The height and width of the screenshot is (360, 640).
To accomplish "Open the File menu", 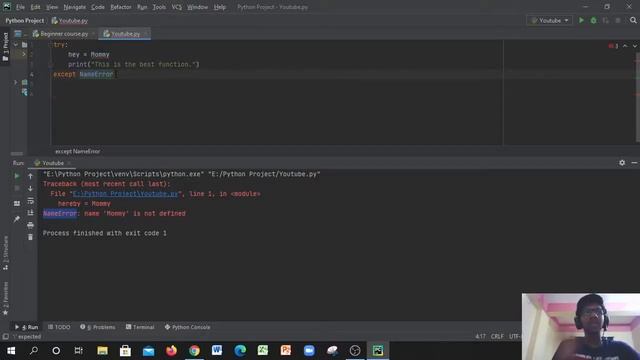I will tap(20, 7).
